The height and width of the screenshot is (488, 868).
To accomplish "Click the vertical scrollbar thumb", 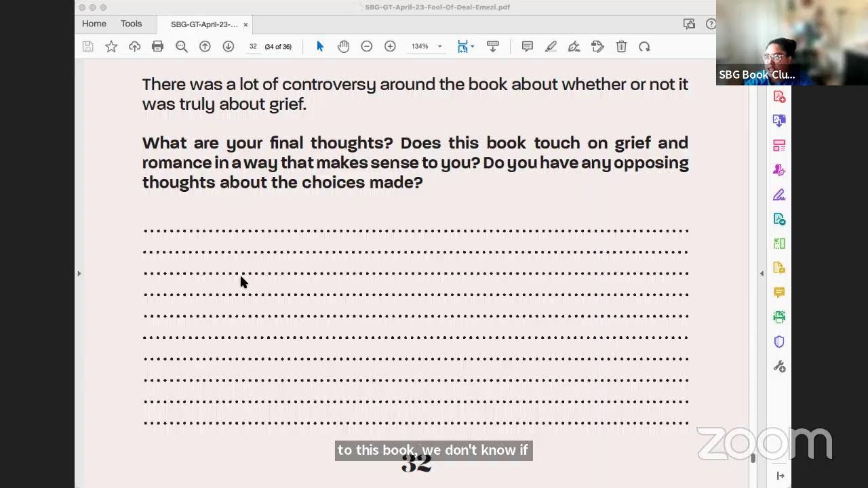I will (x=753, y=457).
